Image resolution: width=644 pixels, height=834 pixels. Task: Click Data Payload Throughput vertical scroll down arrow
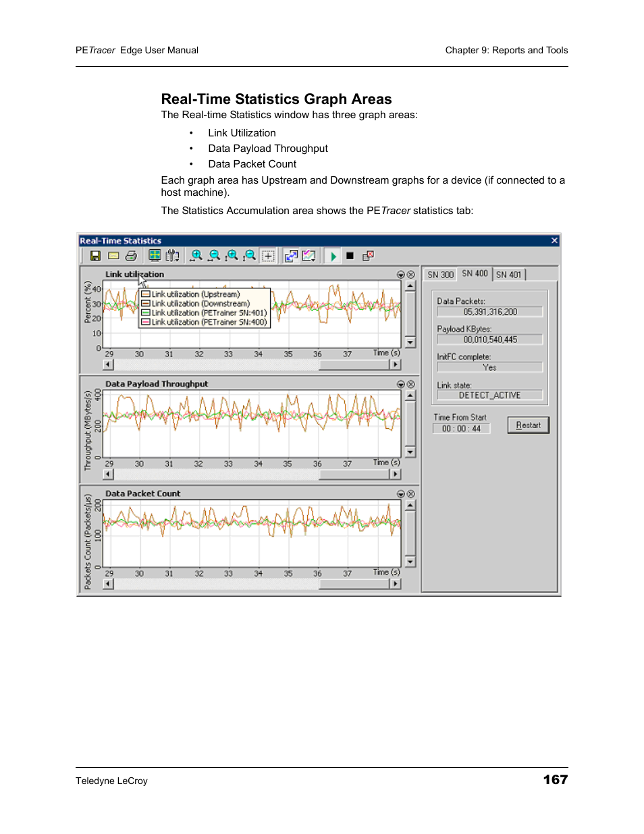point(410,452)
